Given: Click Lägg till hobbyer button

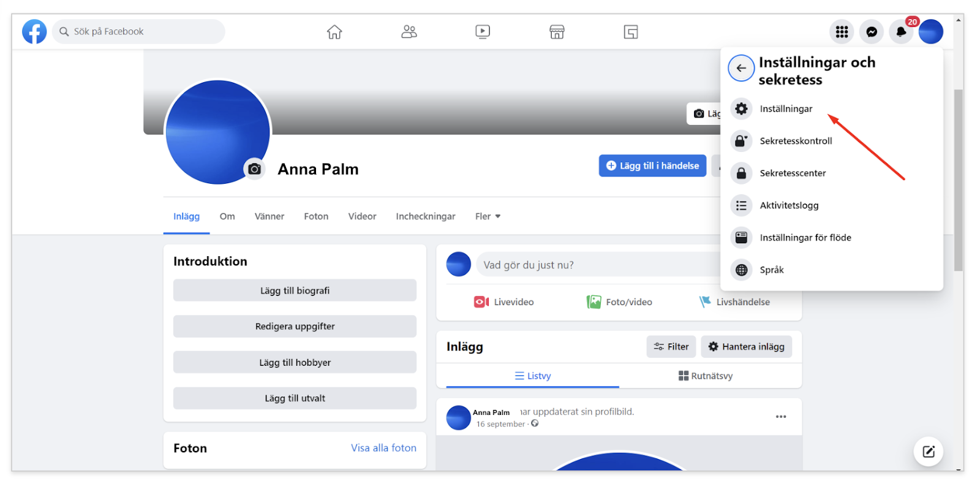Looking at the screenshot, I should pyautogui.click(x=295, y=362).
